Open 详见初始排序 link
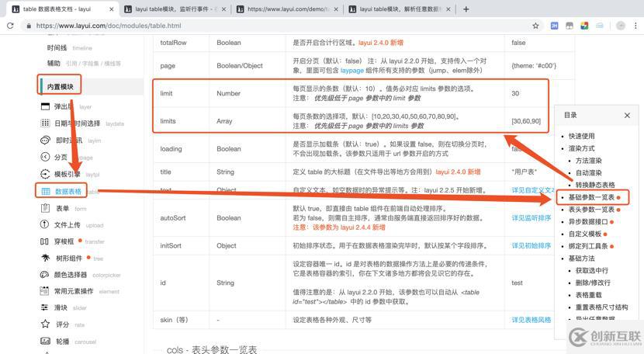 (531, 245)
